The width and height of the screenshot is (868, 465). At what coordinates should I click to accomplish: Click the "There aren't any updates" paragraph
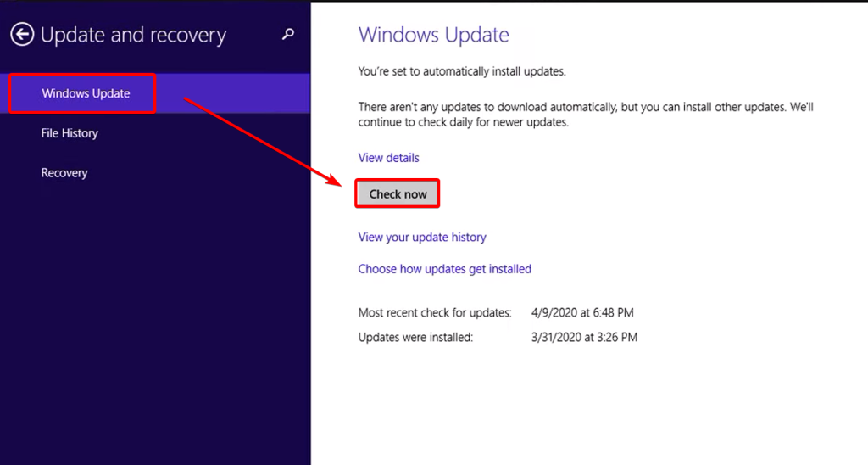tap(586, 115)
